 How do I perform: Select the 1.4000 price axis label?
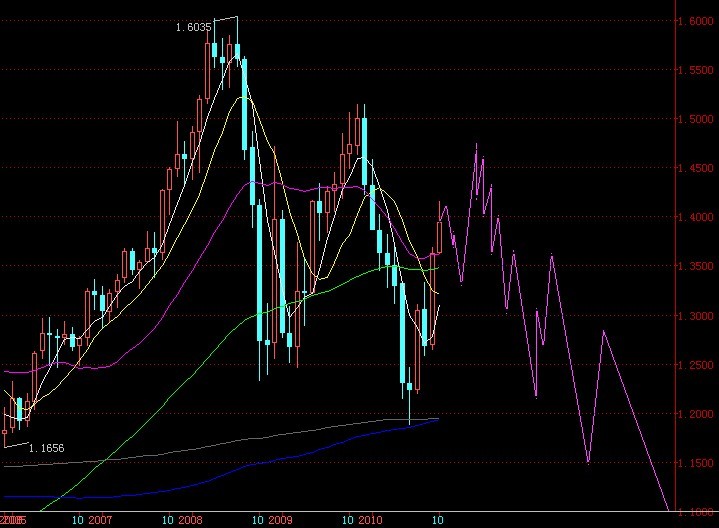696,217
